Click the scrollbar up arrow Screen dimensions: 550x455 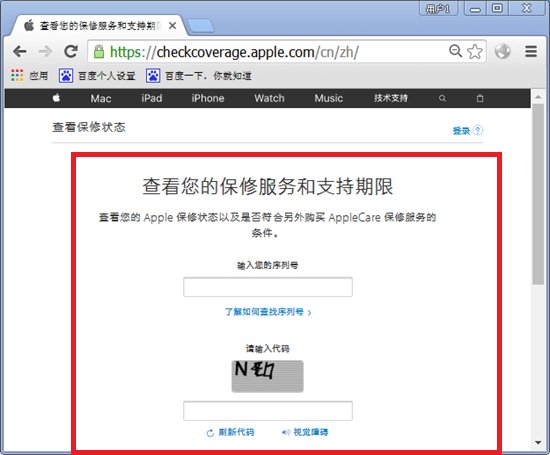538,96
